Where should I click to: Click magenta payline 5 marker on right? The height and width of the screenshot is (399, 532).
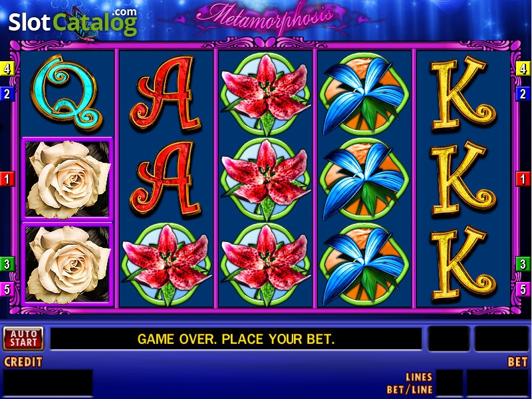point(523,289)
